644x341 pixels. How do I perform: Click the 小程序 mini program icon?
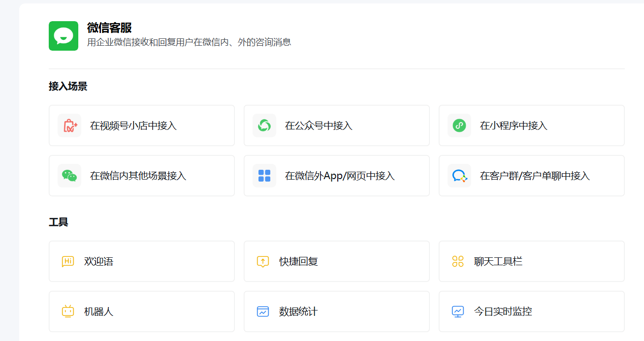click(459, 125)
